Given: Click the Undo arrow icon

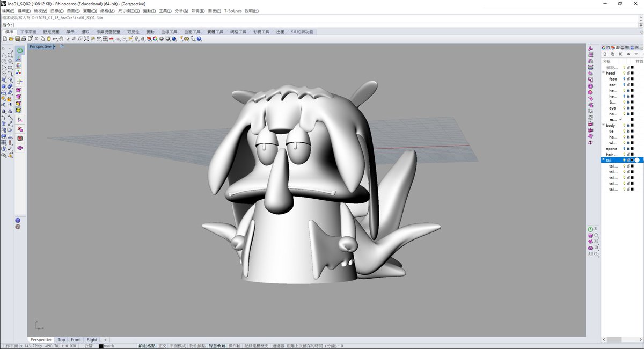Looking at the screenshot, I should pyautogui.click(x=55, y=39).
